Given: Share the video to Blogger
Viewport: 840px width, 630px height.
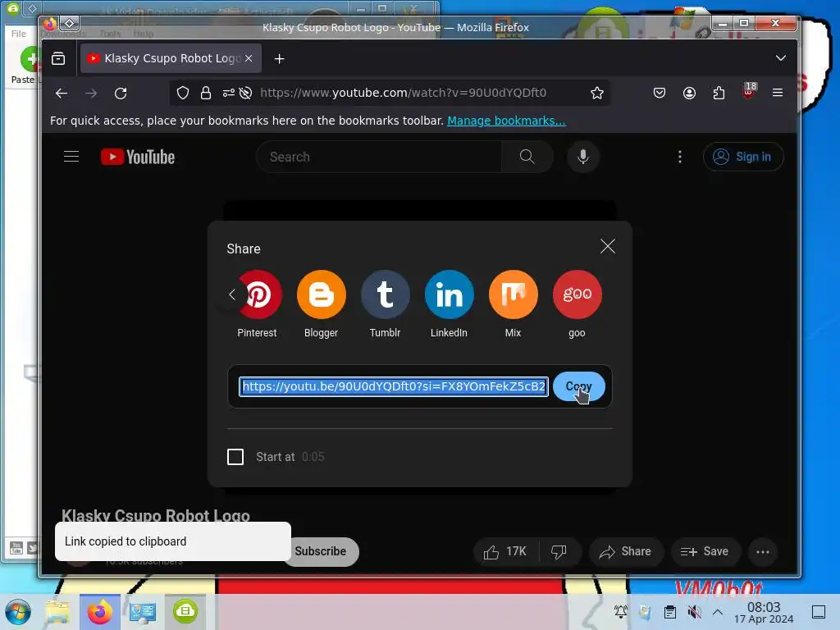Looking at the screenshot, I should pos(322,294).
